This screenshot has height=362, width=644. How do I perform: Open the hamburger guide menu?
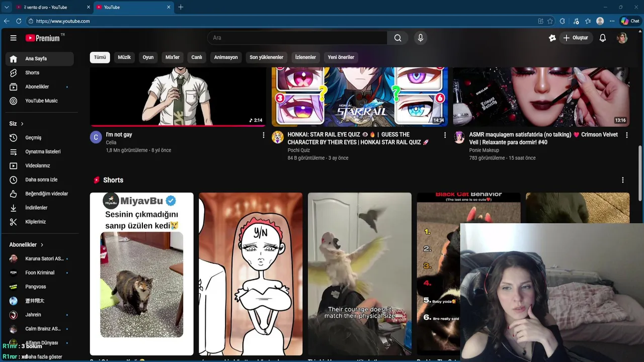[14, 38]
